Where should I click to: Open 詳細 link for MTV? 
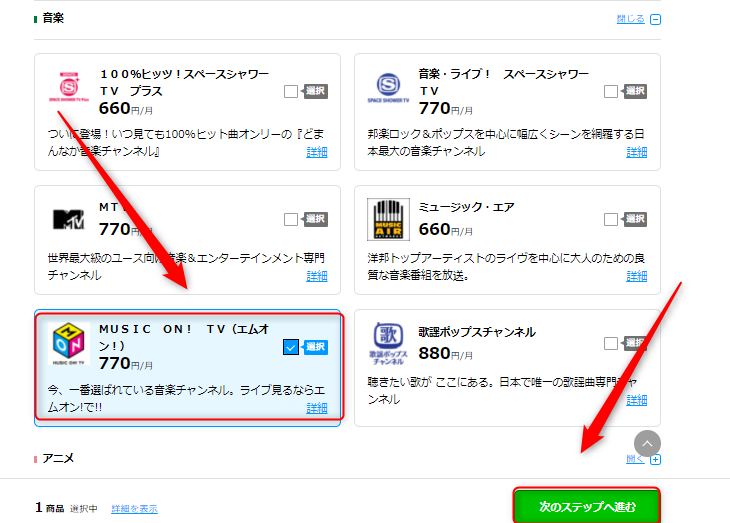click(x=317, y=276)
